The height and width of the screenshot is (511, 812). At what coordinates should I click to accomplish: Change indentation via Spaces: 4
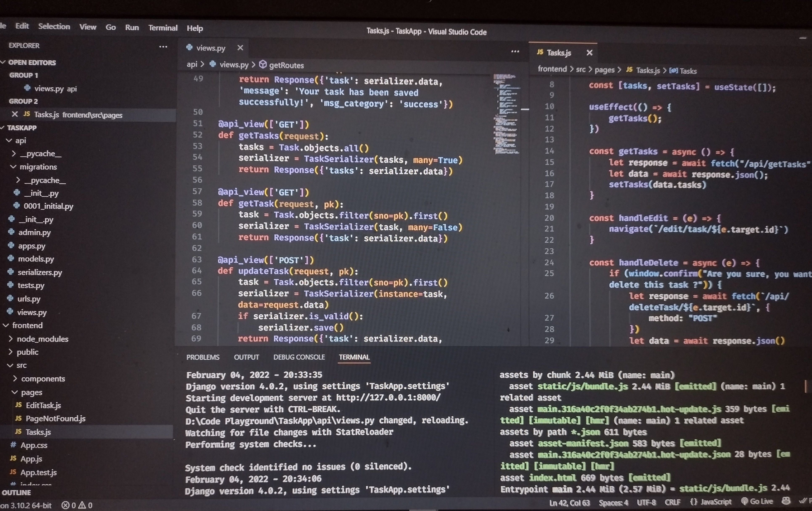click(613, 503)
